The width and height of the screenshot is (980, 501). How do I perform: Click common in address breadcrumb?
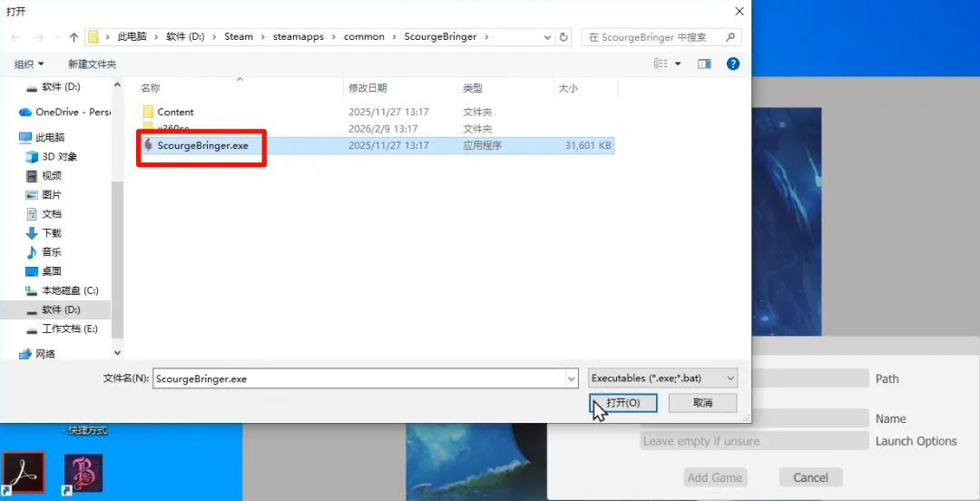(x=365, y=37)
